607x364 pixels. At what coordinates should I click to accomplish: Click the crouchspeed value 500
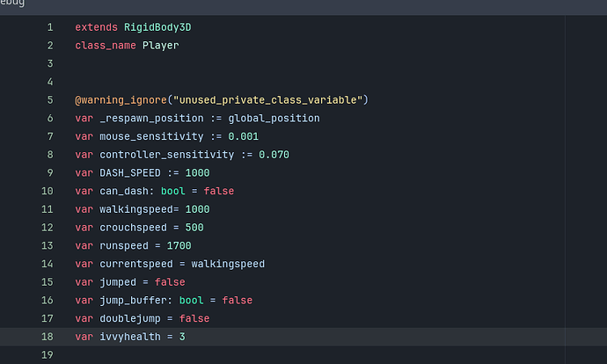tap(194, 228)
